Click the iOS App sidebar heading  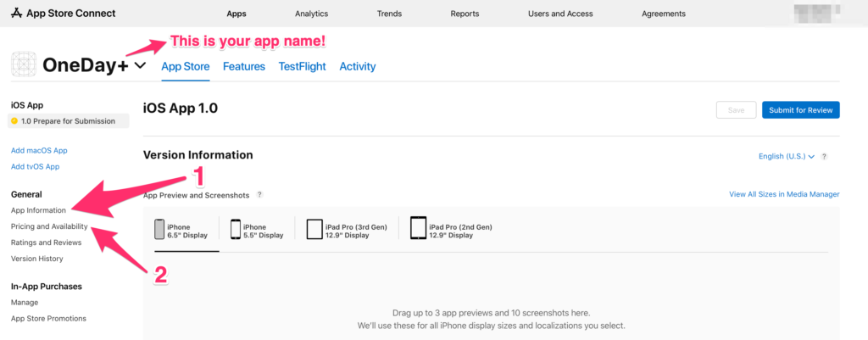(27, 105)
